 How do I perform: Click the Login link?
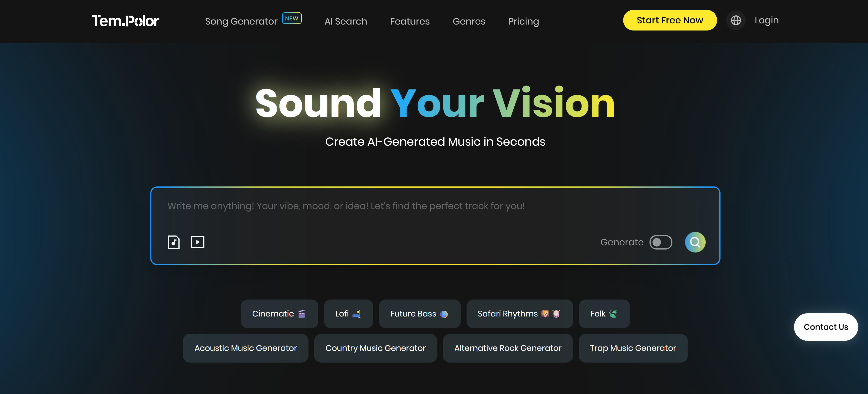point(766,20)
